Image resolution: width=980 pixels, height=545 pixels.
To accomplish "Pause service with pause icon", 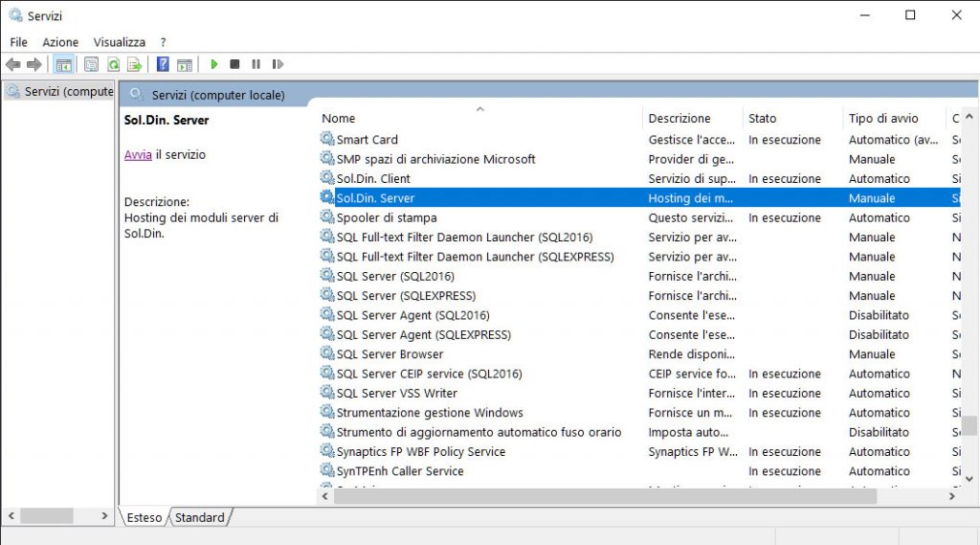I will click(x=256, y=64).
